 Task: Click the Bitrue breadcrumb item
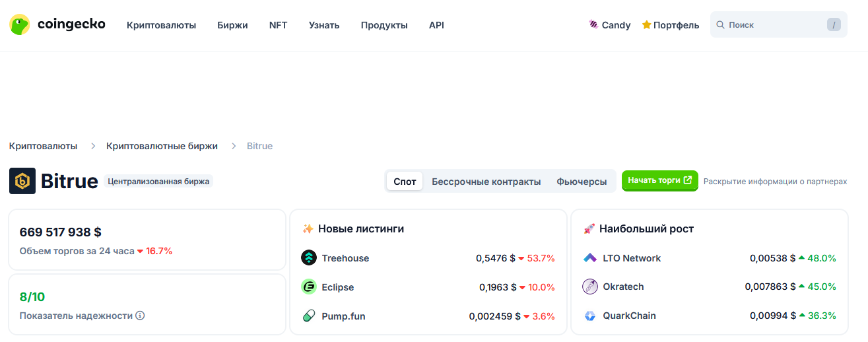(259, 146)
